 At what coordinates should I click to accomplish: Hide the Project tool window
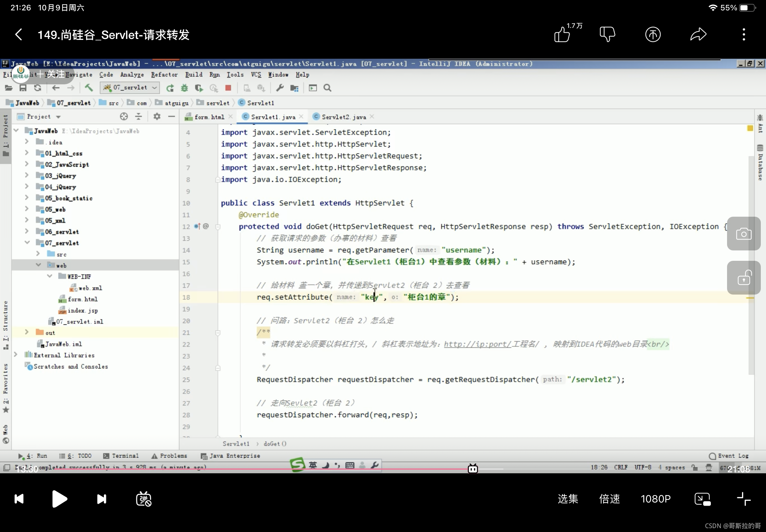[171, 116]
